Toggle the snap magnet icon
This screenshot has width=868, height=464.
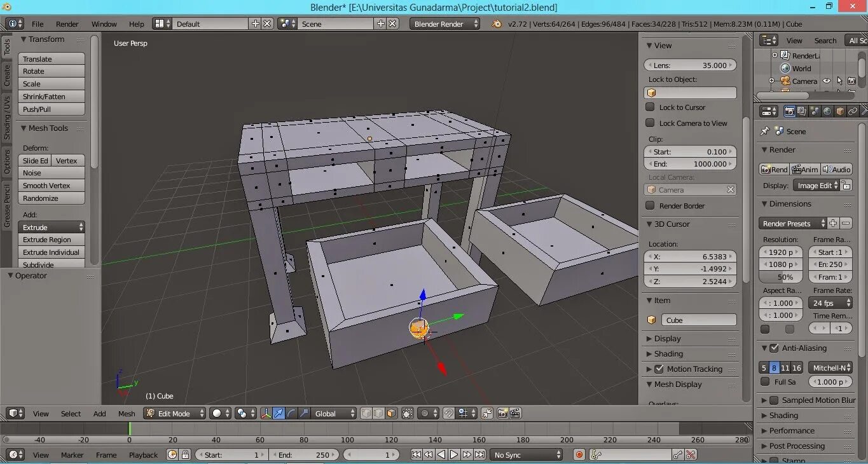click(449, 413)
